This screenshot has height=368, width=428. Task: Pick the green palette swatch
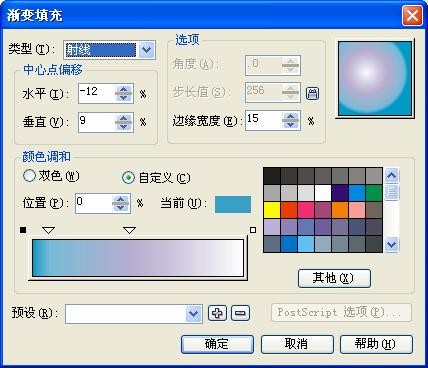coord(374,193)
